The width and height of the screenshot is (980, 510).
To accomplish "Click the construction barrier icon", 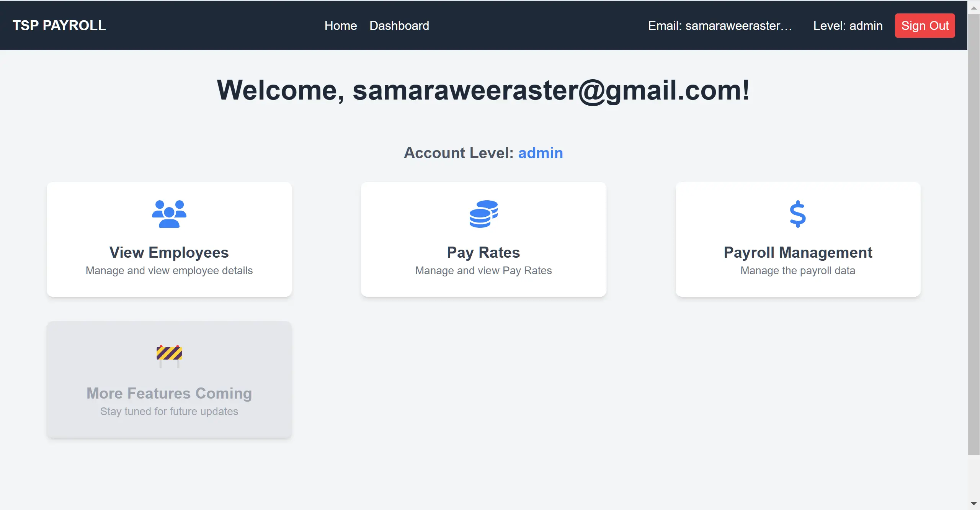I will (x=169, y=355).
